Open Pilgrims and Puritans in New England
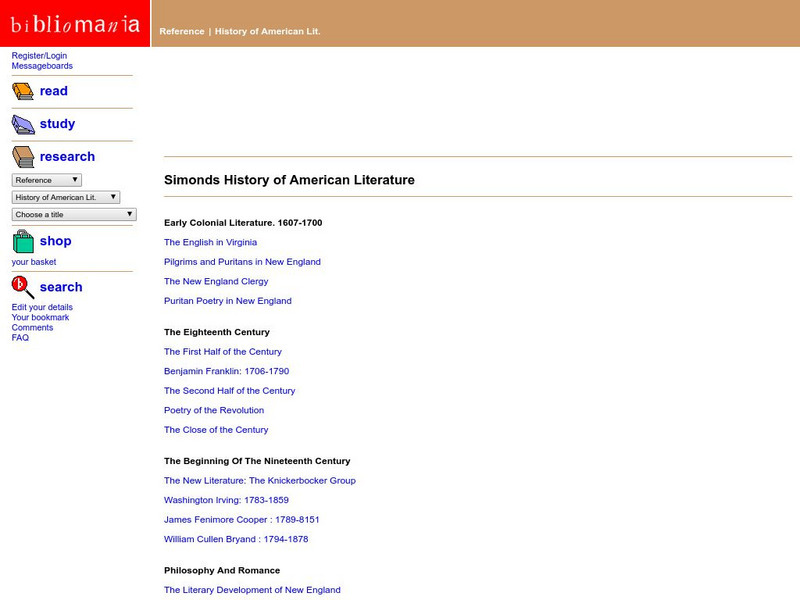The height and width of the screenshot is (600, 800). pyautogui.click(x=242, y=262)
